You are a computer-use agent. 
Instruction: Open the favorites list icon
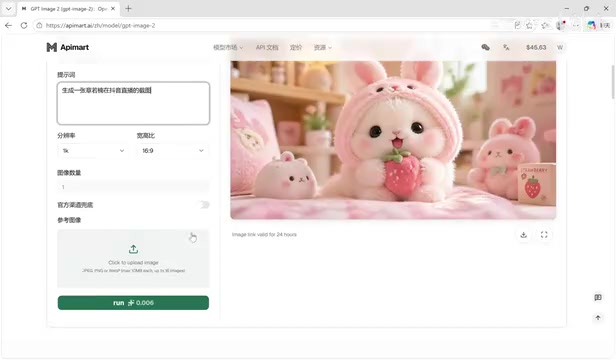click(545, 25)
